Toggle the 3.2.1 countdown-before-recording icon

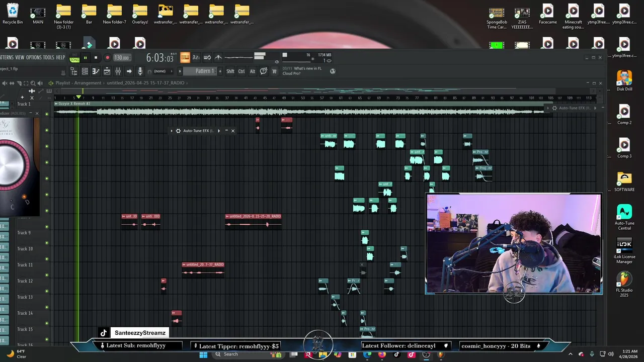196,57
